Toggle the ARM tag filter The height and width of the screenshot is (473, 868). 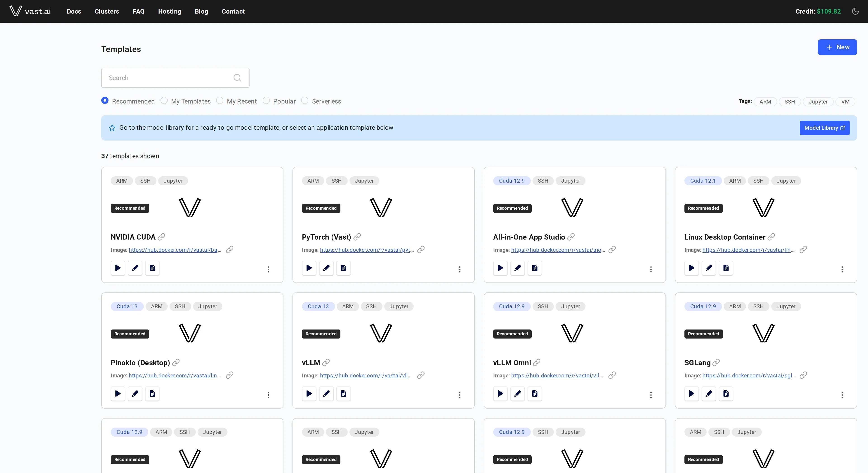coord(765,102)
